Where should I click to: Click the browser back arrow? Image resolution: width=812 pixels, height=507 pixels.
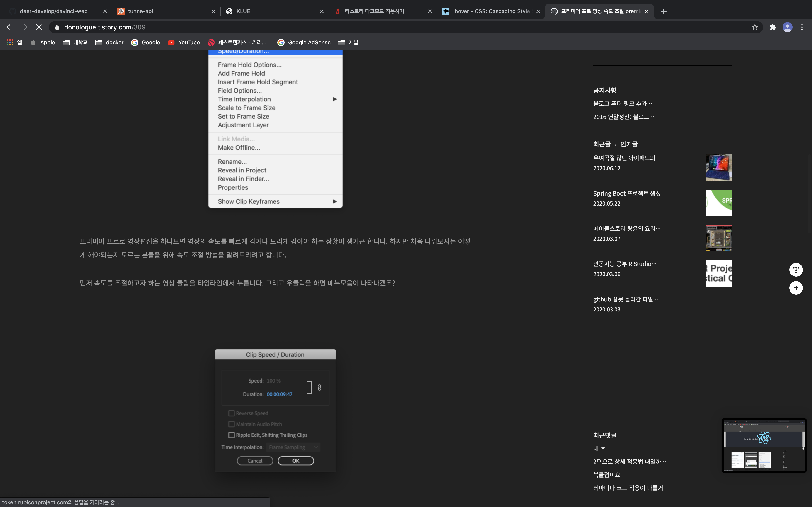click(x=10, y=27)
